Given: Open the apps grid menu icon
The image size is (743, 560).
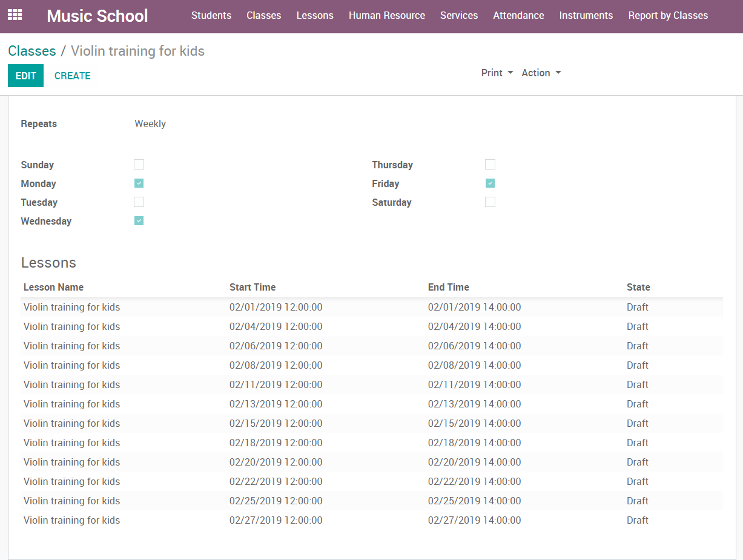Looking at the screenshot, I should pyautogui.click(x=15, y=15).
